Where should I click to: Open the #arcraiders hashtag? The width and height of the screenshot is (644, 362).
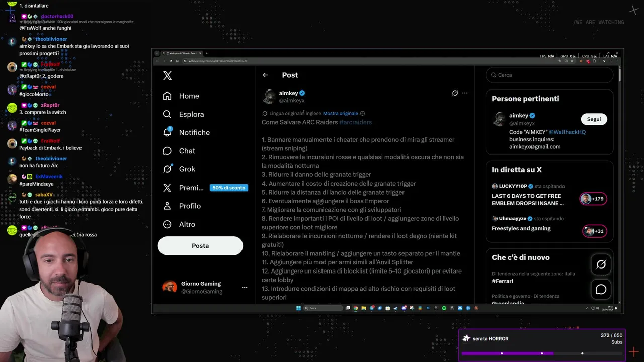(x=355, y=122)
